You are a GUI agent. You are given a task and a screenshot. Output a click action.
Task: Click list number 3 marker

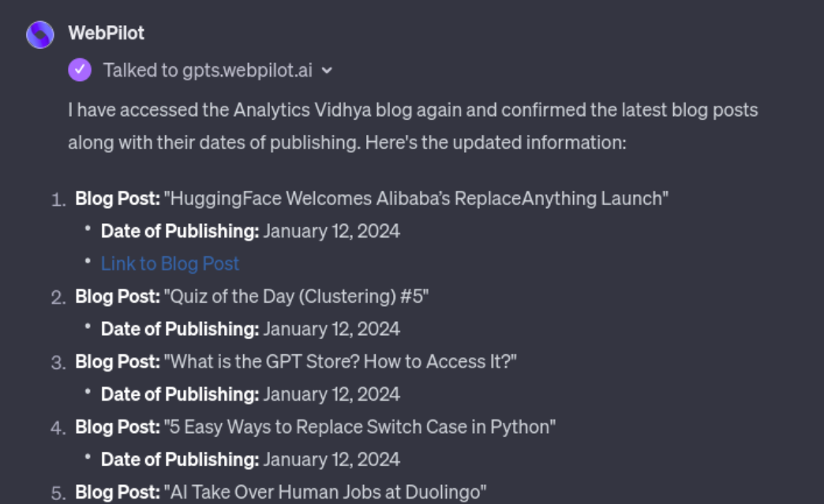(58, 363)
